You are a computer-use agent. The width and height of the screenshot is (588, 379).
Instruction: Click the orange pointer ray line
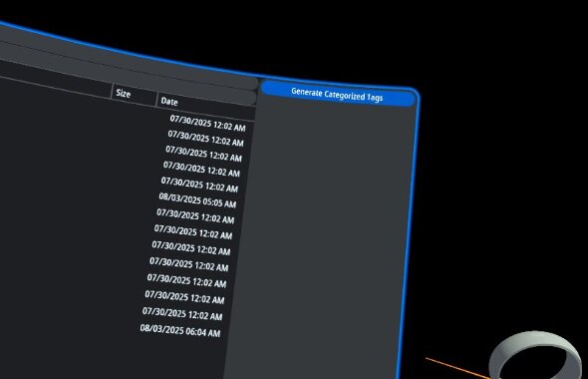[457, 368]
